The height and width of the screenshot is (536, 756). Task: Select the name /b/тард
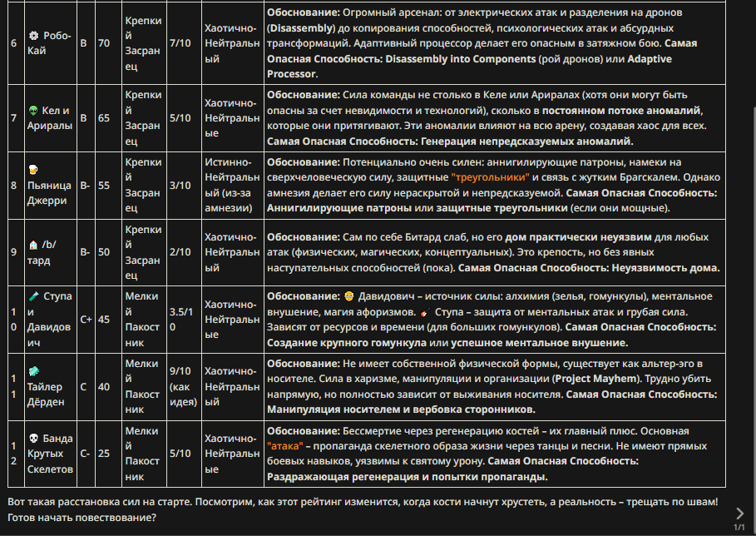(x=42, y=252)
